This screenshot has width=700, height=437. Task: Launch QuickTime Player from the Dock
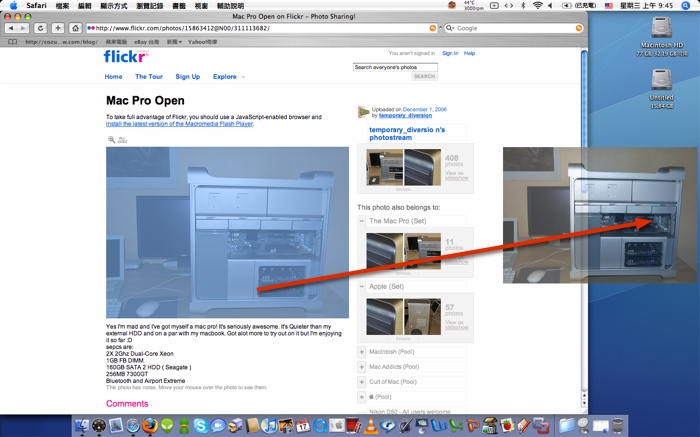coord(320,425)
